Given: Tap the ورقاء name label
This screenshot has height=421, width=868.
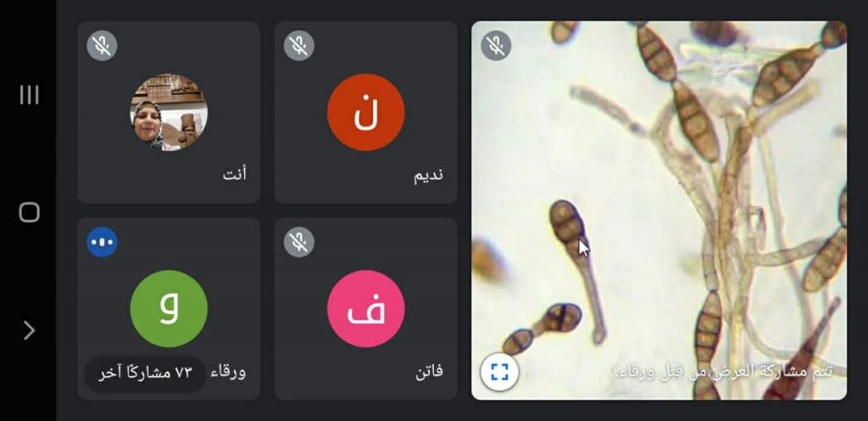Looking at the screenshot, I should (228, 372).
